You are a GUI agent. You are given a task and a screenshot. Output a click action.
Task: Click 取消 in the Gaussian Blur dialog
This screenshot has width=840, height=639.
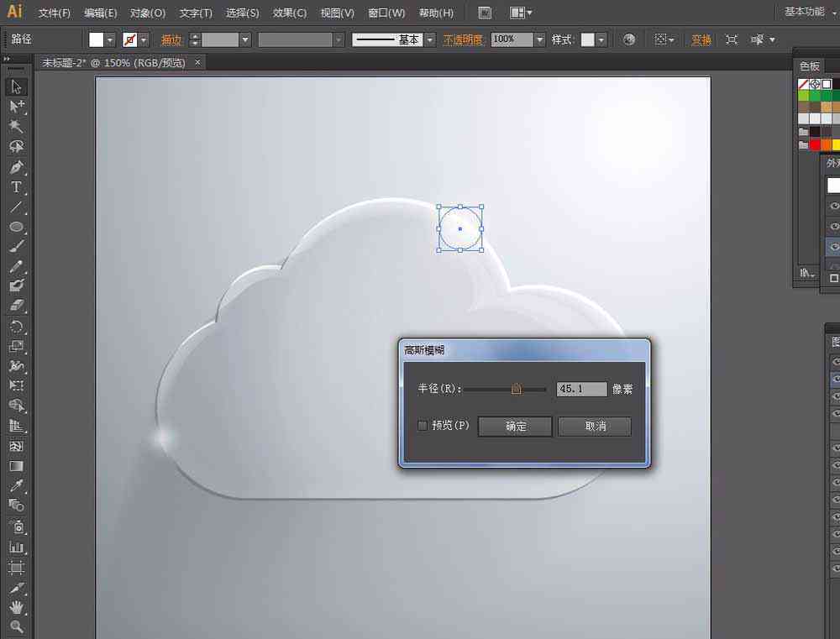coord(595,427)
